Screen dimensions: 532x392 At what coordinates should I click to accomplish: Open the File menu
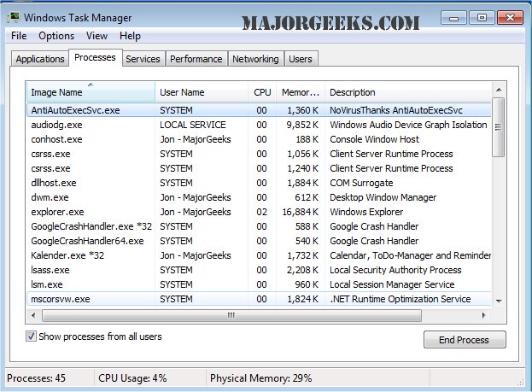click(19, 36)
